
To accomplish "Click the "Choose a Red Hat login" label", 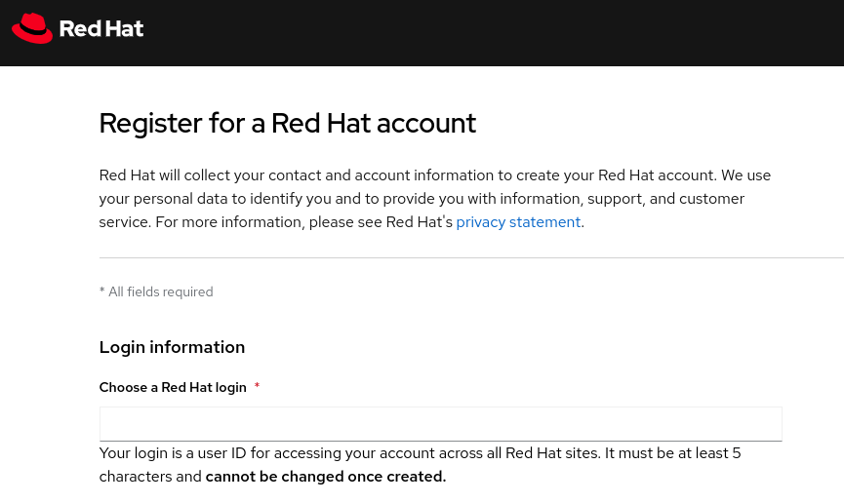I will pyautogui.click(x=173, y=387).
